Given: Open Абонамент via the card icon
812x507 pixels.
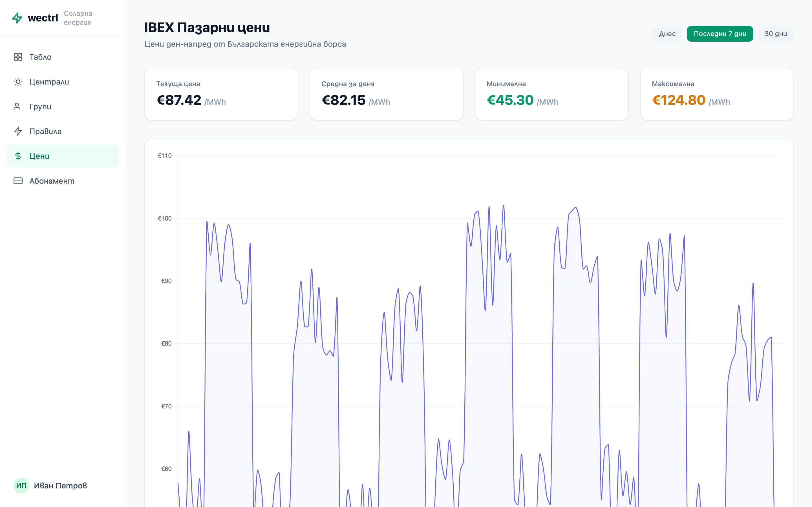Looking at the screenshot, I should [18, 181].
